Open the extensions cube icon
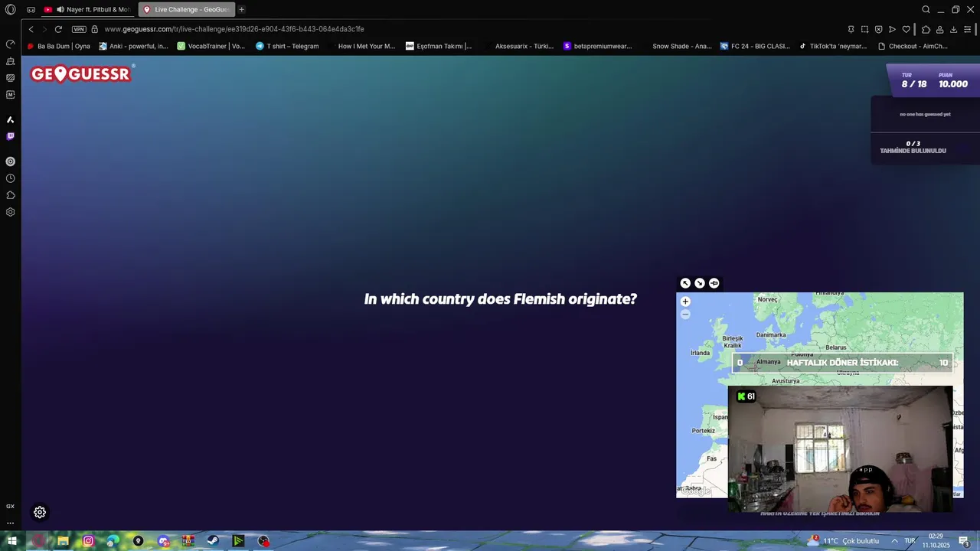 926,29
